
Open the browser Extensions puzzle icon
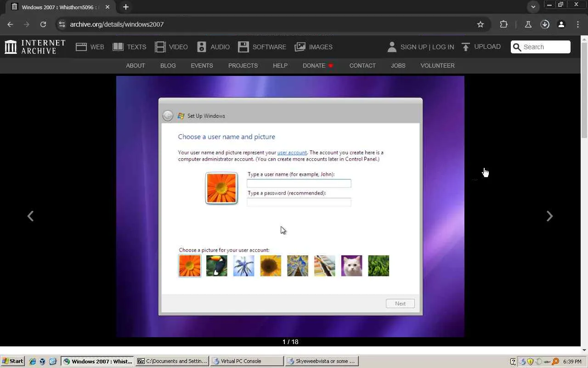click(504, 24)
